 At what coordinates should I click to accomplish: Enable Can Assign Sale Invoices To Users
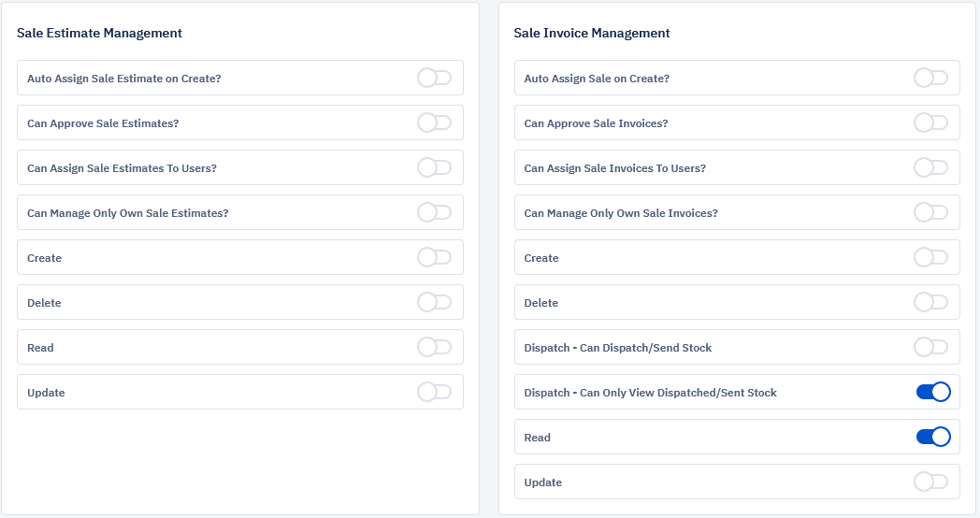931,168
